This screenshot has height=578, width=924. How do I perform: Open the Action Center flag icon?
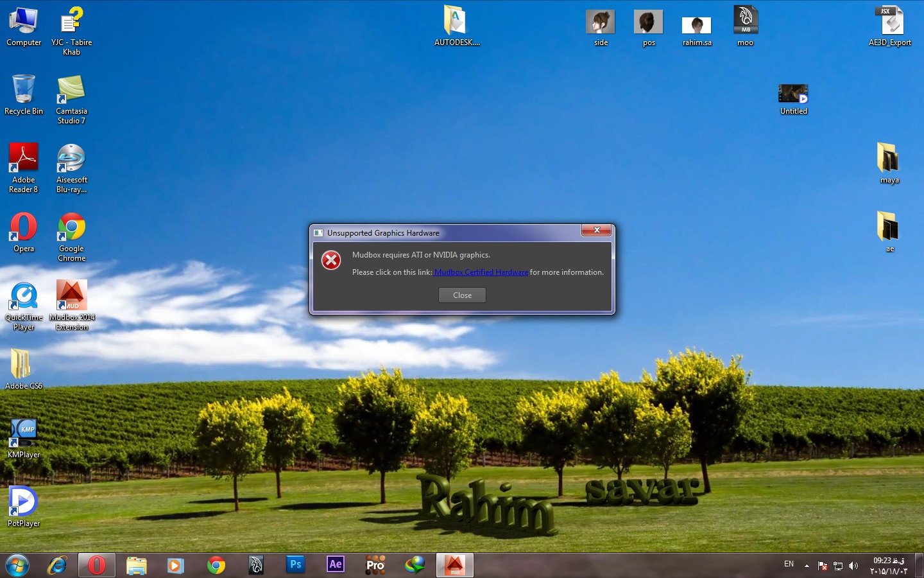823,566
